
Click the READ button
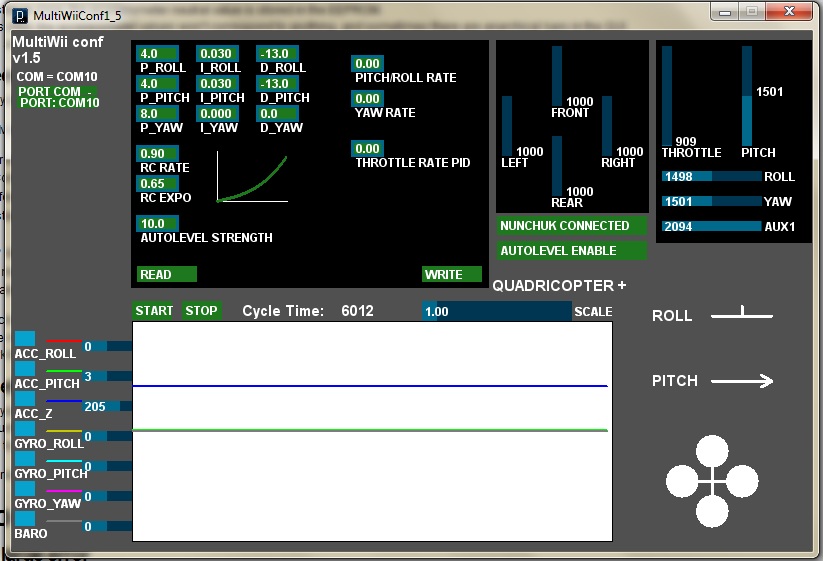pyautogui.click(x=166, y=274)
